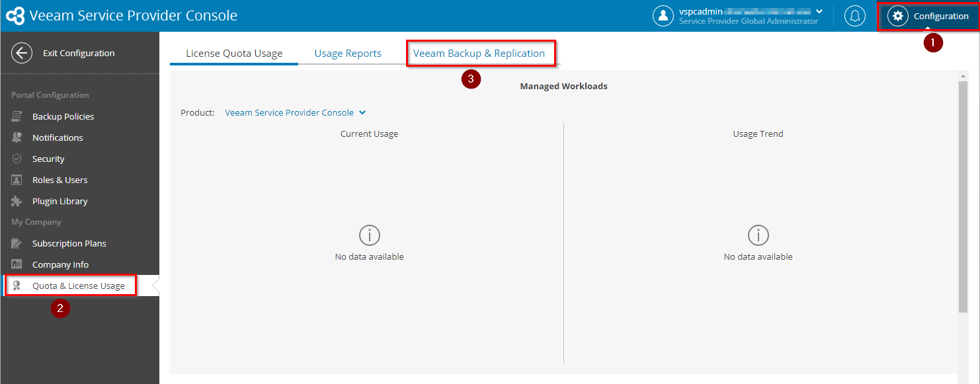The width and height of the screenshot is (980, 384).
Task: Click the Quota & License Usage ribbon icon
Action: click(17, 286)
